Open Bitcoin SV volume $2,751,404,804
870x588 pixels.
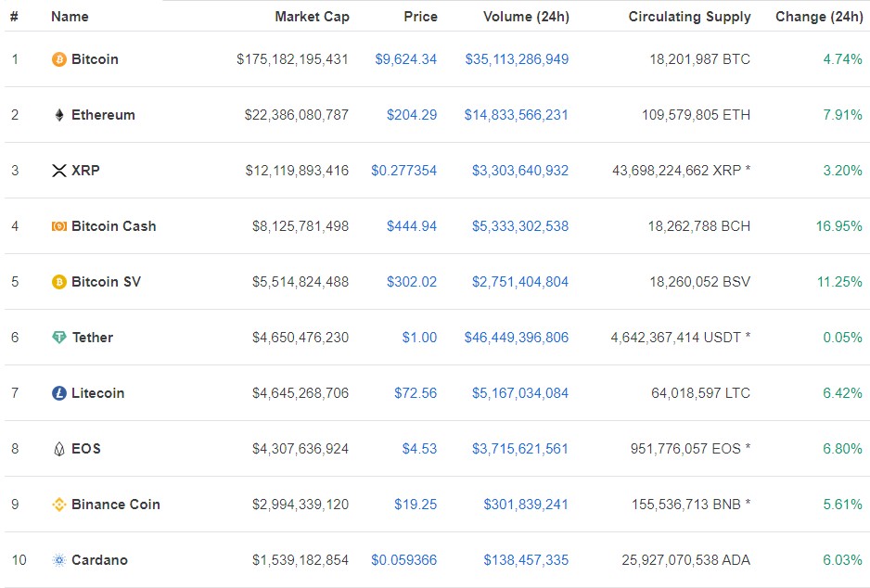click(520, 282)
